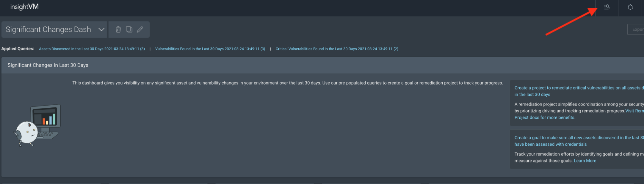
Task: Duplicate the dashboard using the copy icon
Action: pos(129,30)
